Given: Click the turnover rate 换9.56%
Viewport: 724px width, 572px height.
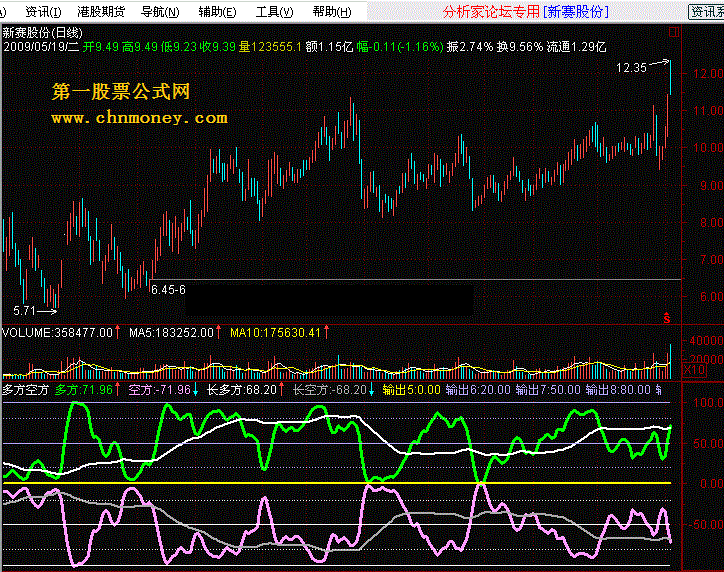Looking at the screenshot, I should (x=520, y=47).
